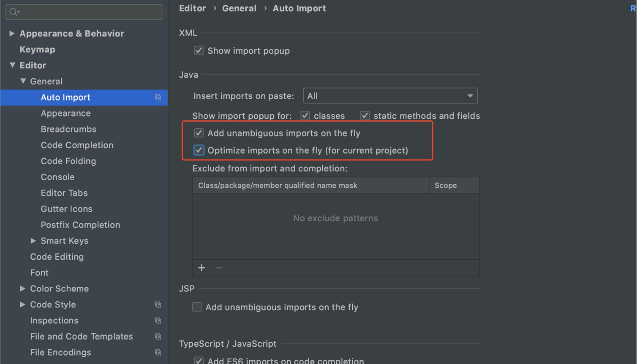
Task: Collapse the Editor tree node
Action: (12, 65)
